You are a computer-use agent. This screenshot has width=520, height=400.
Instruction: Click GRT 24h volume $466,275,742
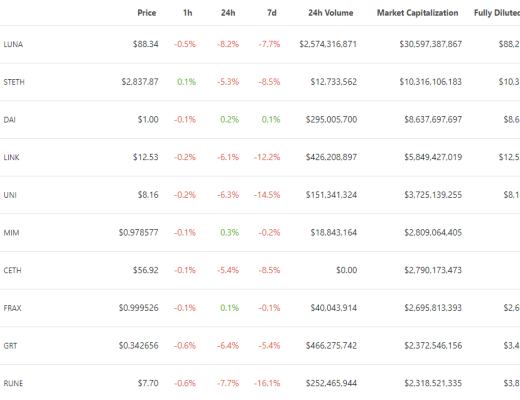(x=331, y=345)
